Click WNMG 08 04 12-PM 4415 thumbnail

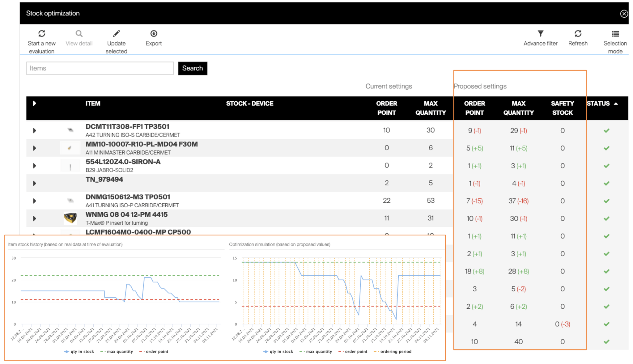pyautogui.click(x=70, y=218)
